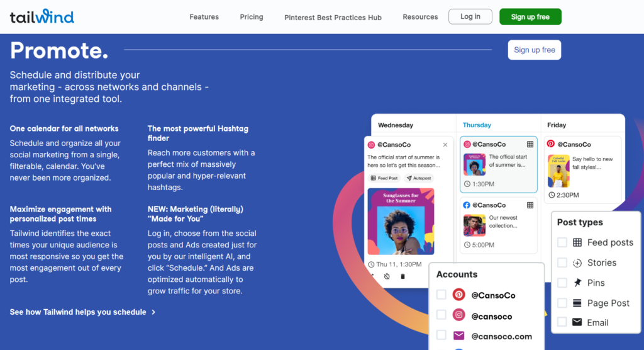
Task: Open 'See how Tailwind helps you schedule' link
Action: pos(78,312)
